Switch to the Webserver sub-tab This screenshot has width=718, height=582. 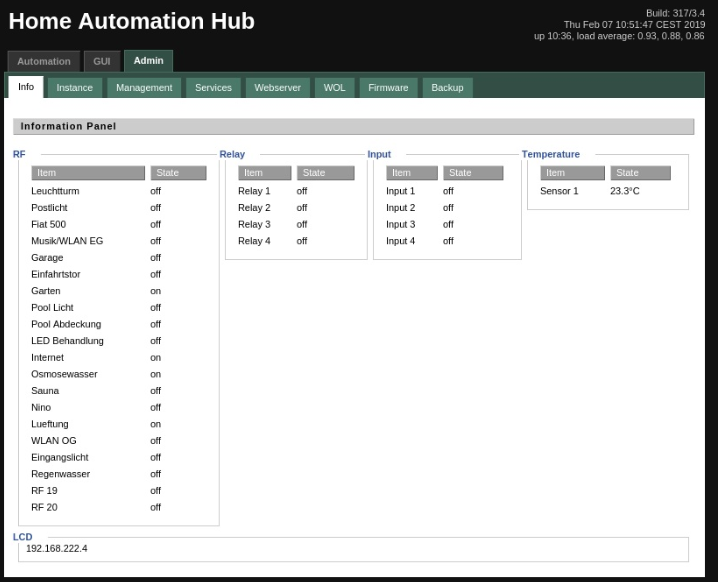(277, 87)
